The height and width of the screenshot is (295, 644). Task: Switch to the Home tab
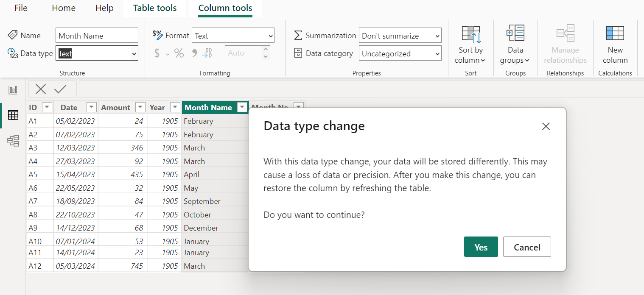(x=64, y=8)
